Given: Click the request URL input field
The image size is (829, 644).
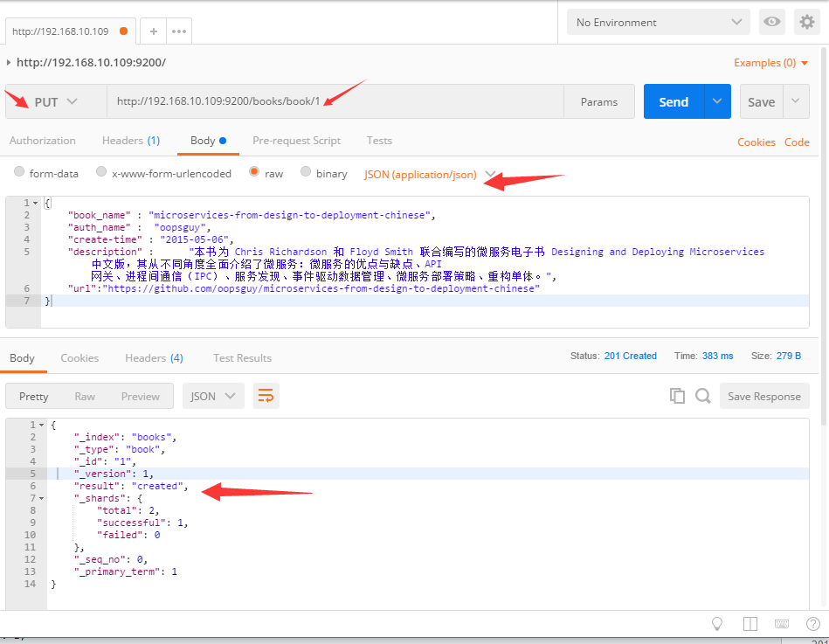Looking at the screenshot, I should tap(335, 102).
